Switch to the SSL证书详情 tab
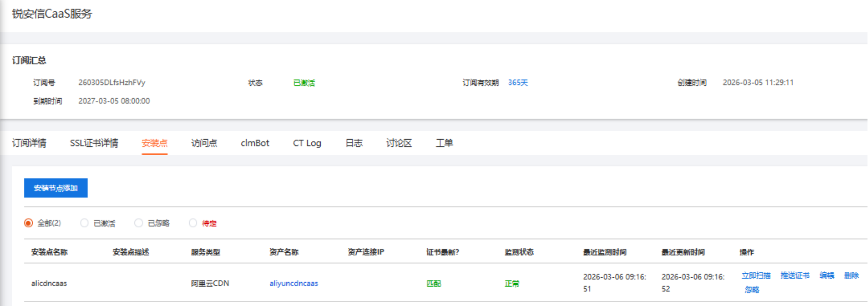The image size is (868, 306). [94, 143]
